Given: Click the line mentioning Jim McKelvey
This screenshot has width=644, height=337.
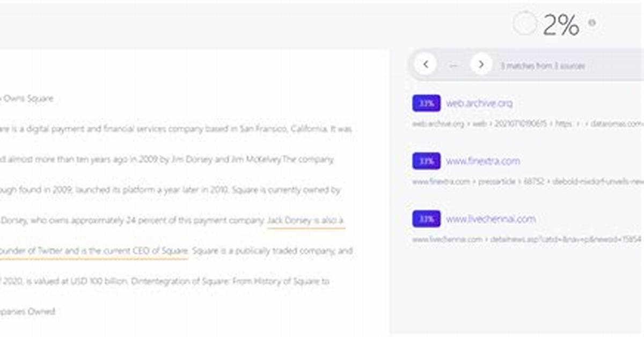Looking at the screenshot, I should click(167, 159).
